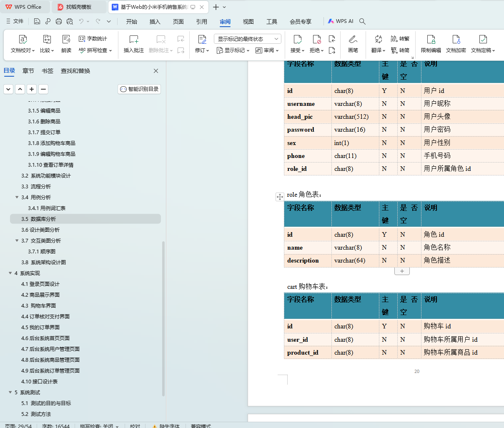Image resolution: width=504 pixels, height=428 pixels.
Task: Click the Save icon in quick toolbar
Action: coord(37,21)
